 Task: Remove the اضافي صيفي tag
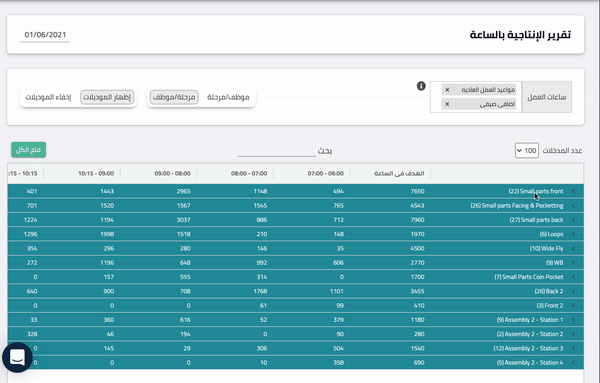click(447, 104)
